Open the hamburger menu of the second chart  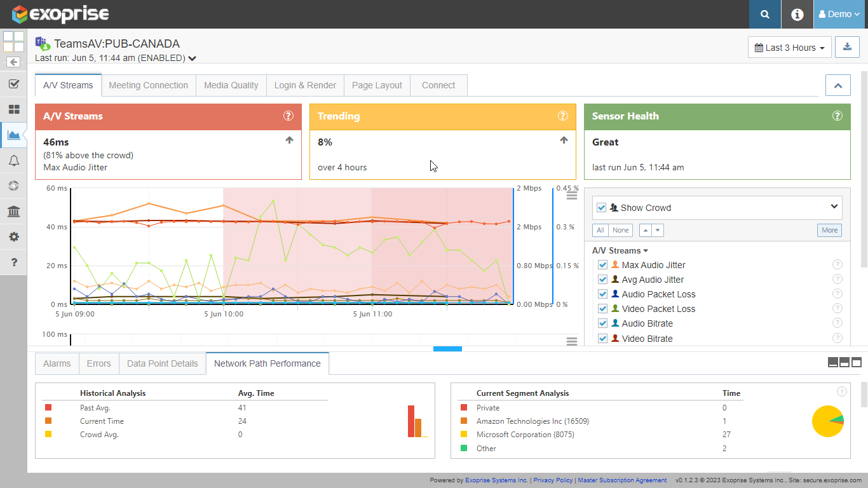pyautogui.click(x=572, y=341)
